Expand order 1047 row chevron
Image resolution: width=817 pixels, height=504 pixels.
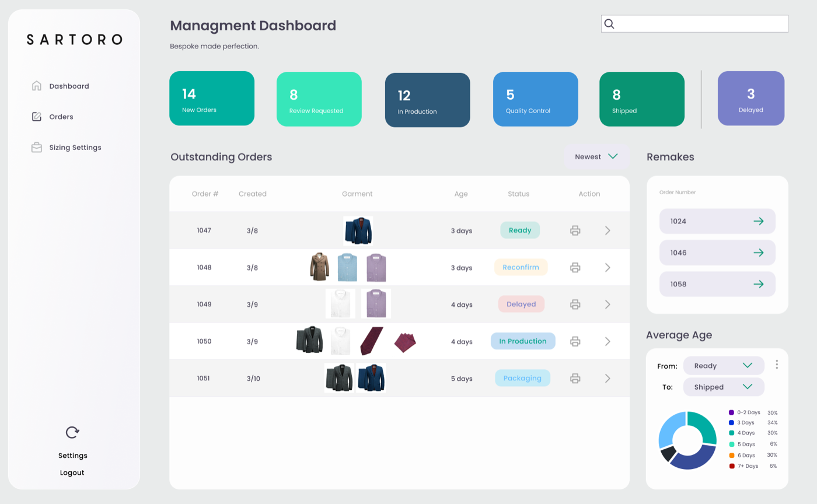click(607, 230)
